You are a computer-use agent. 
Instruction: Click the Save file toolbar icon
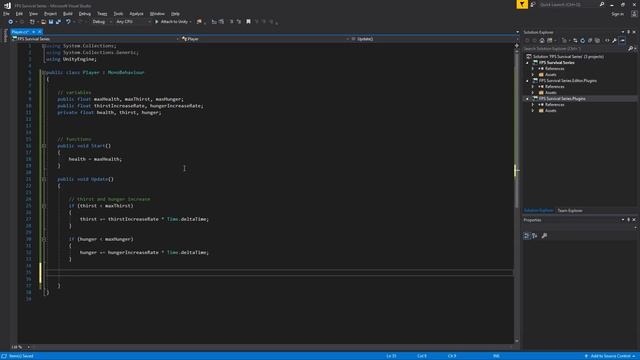coord(51,22)
